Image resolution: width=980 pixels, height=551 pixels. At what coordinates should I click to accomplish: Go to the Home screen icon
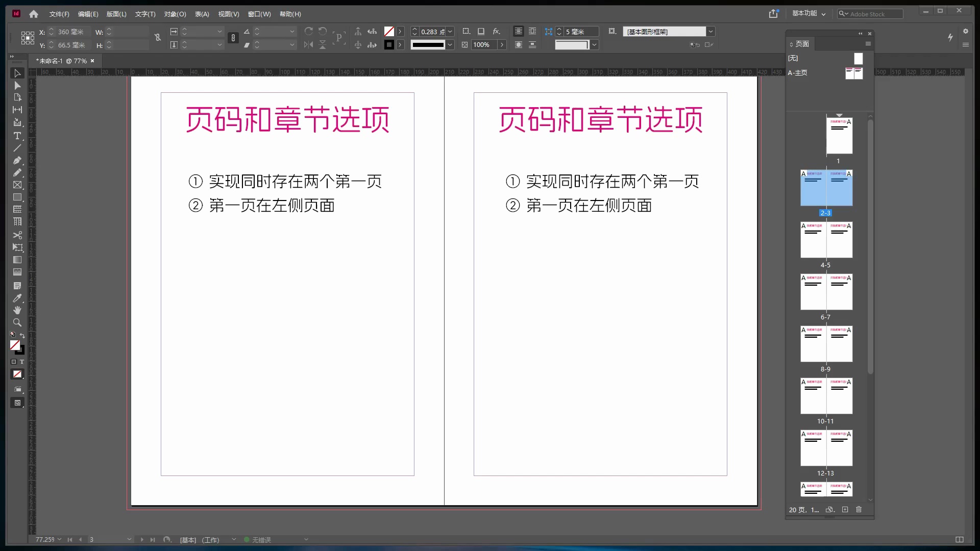click(x=34, y=14)
